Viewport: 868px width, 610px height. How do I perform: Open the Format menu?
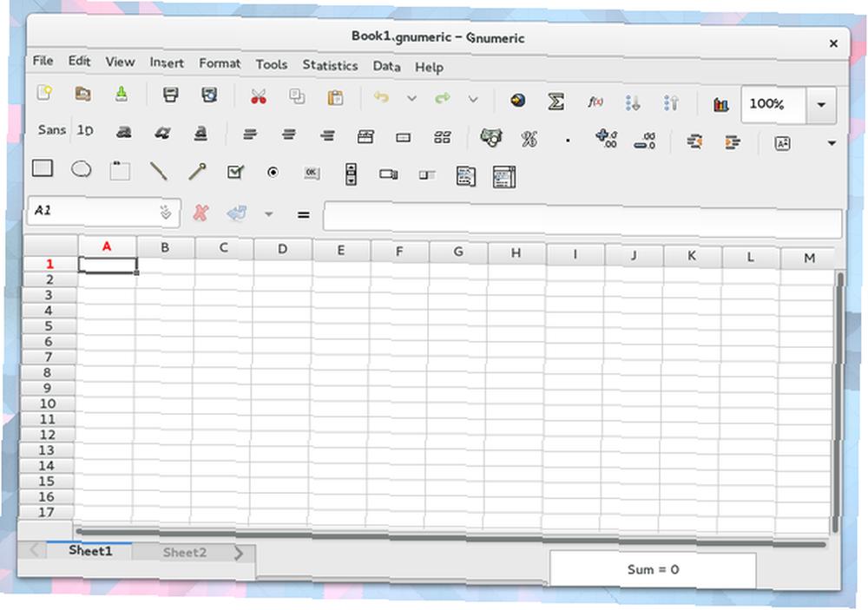[220, 63]
